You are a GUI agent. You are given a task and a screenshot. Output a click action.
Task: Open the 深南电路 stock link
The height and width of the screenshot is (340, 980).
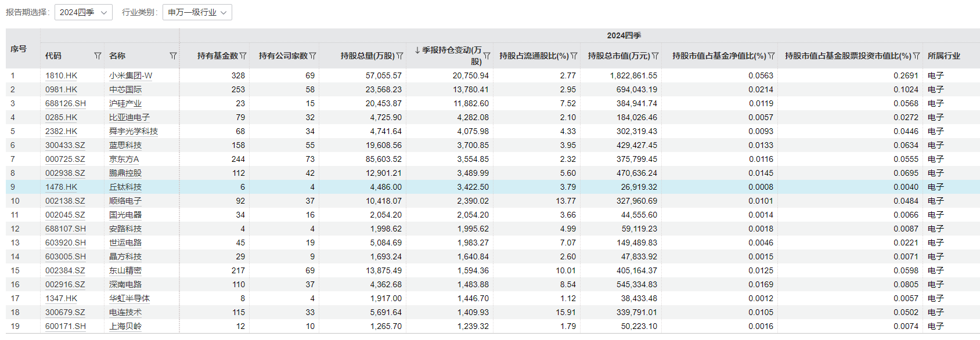pos(125,284)
